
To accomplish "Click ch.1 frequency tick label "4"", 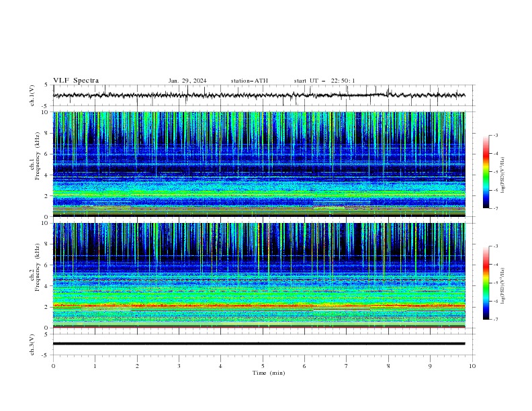I will (48, 175).
